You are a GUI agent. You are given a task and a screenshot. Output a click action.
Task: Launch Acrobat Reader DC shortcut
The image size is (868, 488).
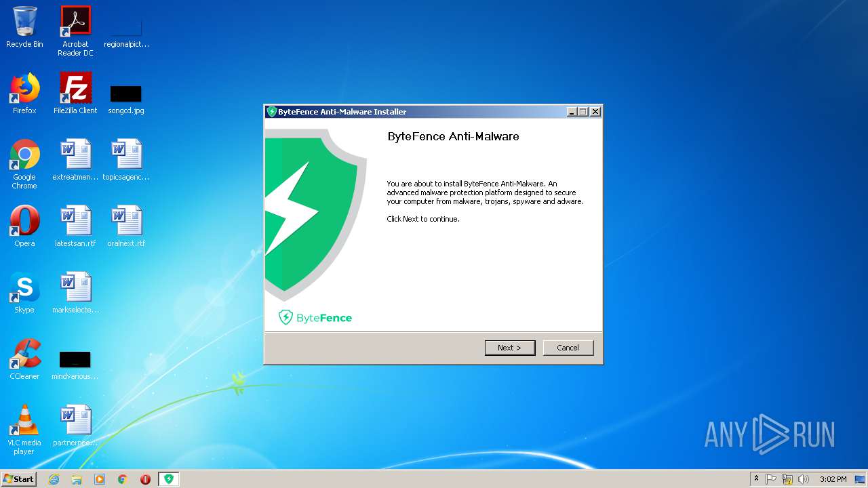(75, 30)
